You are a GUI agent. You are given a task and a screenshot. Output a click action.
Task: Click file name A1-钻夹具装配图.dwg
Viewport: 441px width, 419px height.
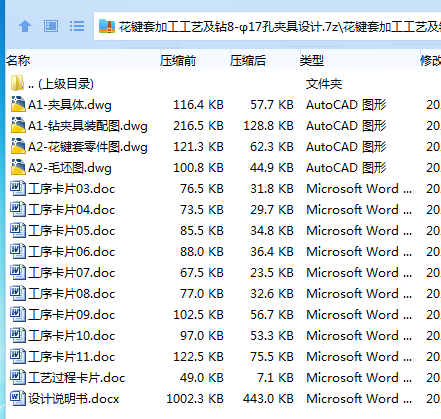[x=88, y=126]
